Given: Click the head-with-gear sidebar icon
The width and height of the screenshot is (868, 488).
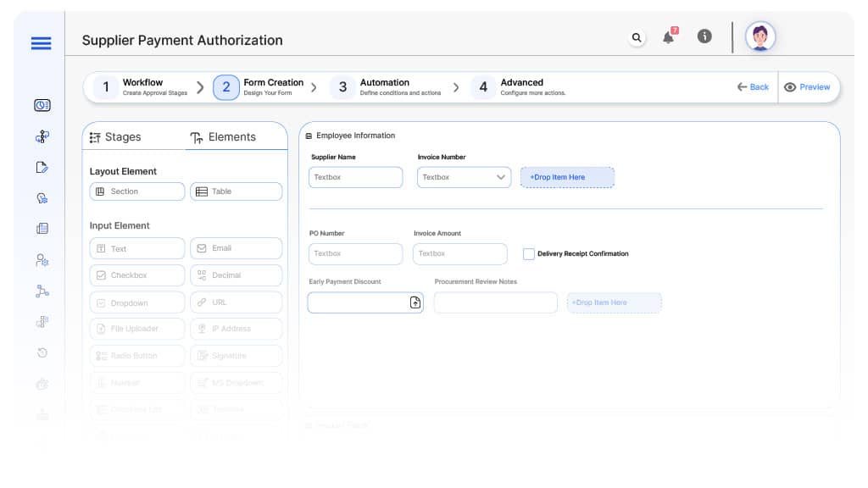Looking at the screenshot, I should tap(42, 198).
